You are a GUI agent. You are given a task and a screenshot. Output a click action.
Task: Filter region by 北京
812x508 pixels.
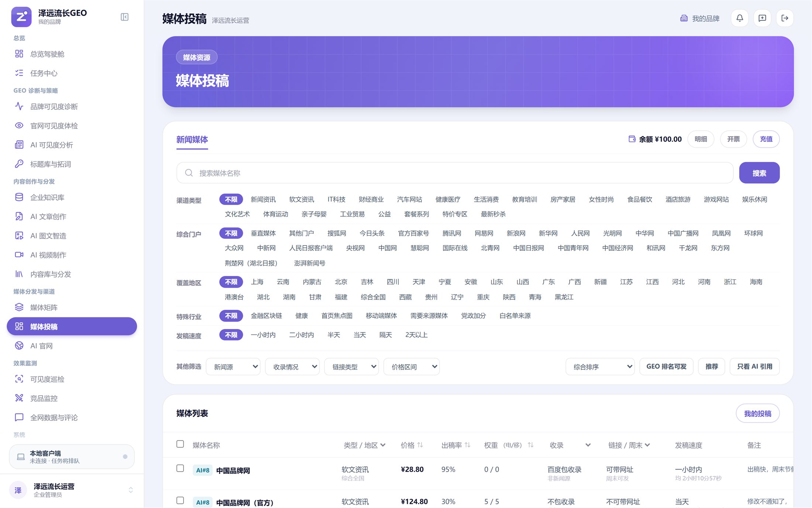[341, 282]
